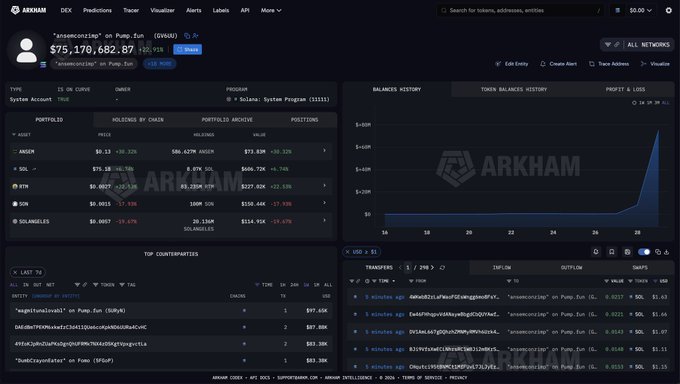
Task: Expand the ANSEM asset row chevron
Action: pos(324,151)
